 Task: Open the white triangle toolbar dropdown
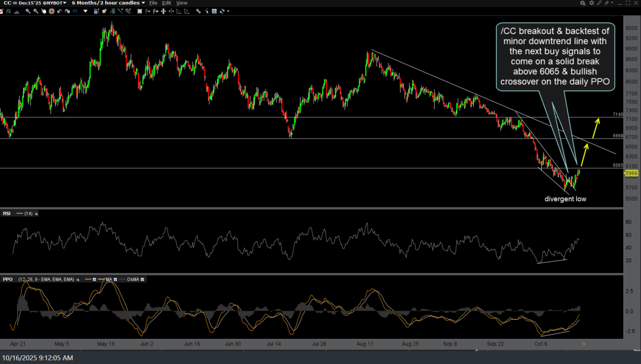point(85,11)
